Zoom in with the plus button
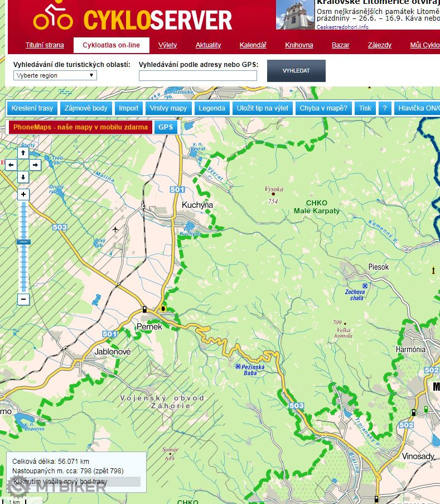Screen dimensions: 440x504 point(23,195)
